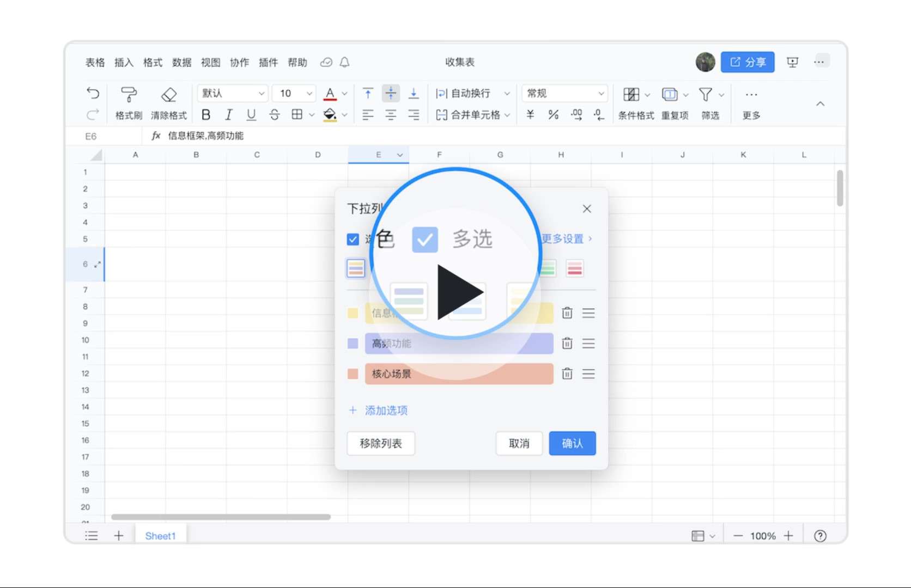Toggle strikethrough formatting
The image size is (911, 588).
(x=275, y=115)
